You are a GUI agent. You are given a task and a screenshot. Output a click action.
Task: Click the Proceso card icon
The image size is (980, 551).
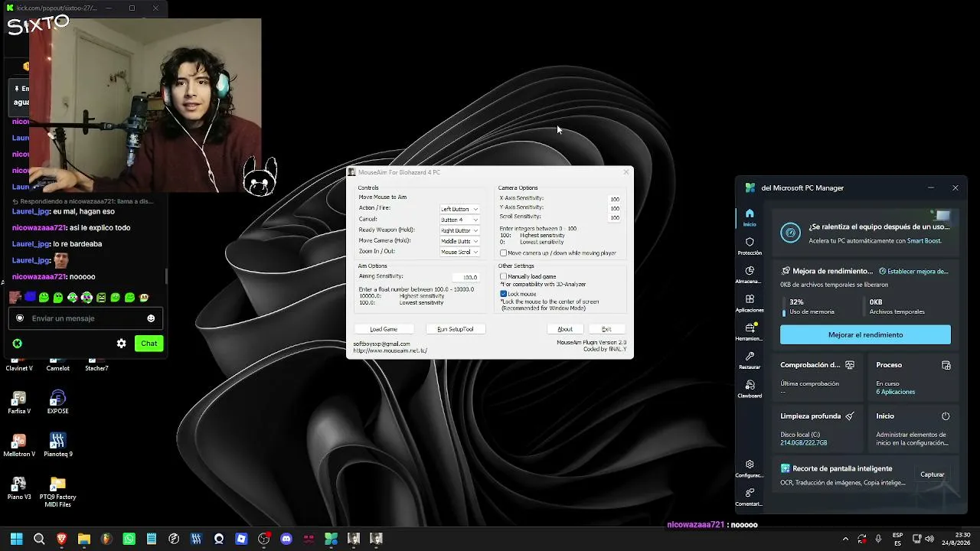pyautogui.click(x=946, y=365)
